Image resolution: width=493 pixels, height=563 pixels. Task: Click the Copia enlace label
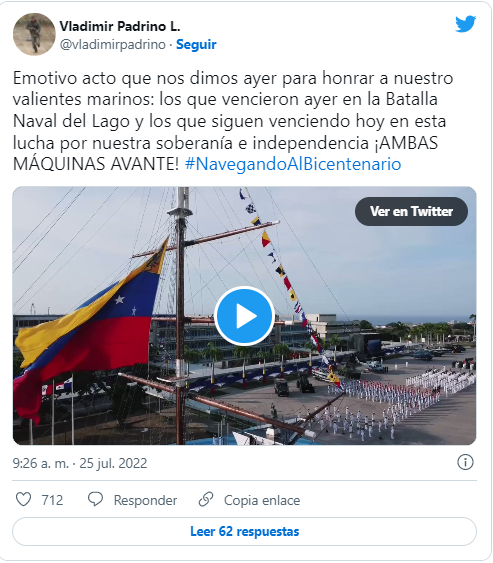point(262,500)
